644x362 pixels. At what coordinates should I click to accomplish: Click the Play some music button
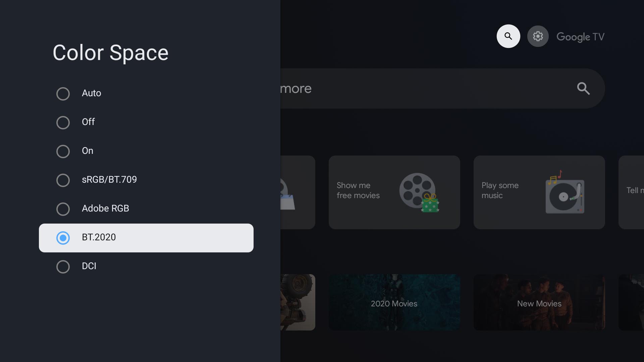tap(539, 192)
